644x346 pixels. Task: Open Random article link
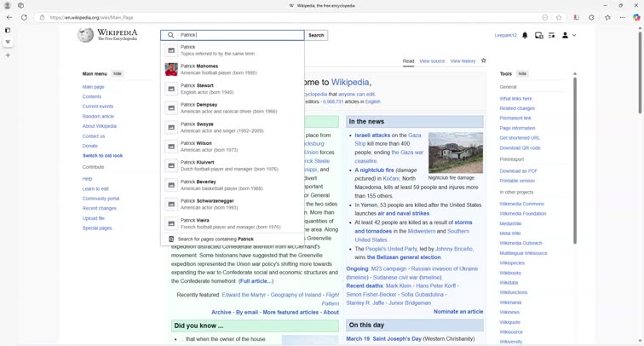(x=98, y=116)
